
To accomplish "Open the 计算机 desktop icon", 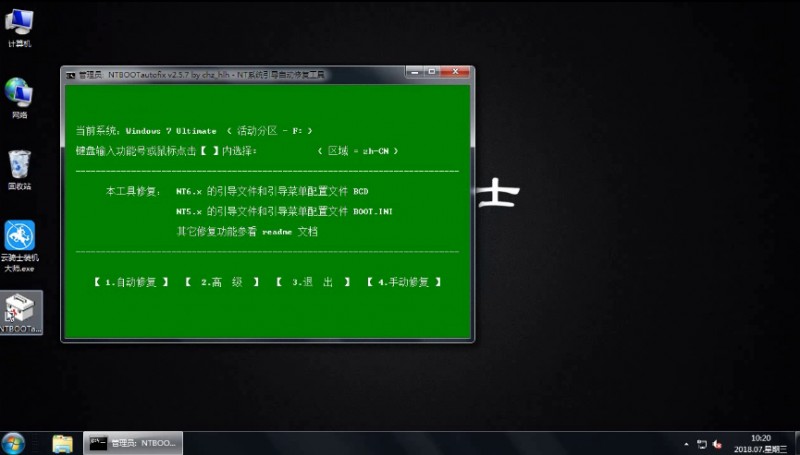I will (x=19, y=28).
